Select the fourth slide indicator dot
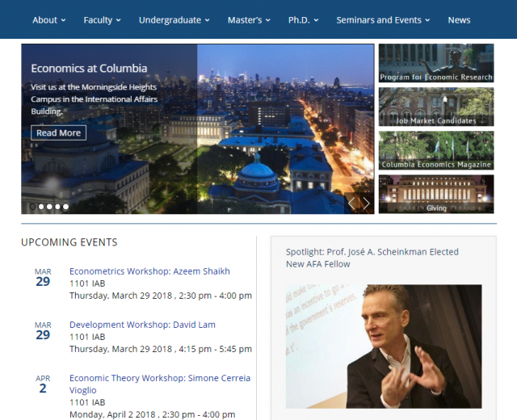The height and width of the screenshot is (420, 517). 57,207
